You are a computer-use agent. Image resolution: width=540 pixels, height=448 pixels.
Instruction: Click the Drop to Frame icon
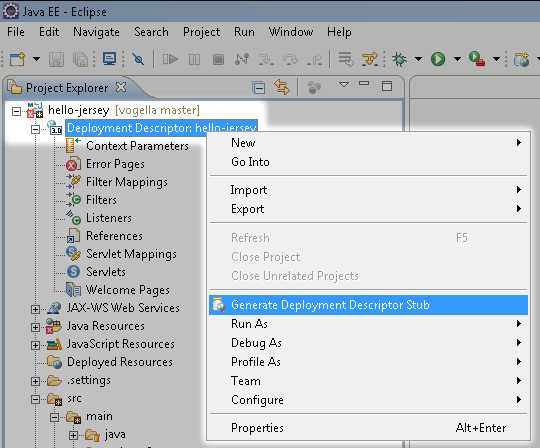[346, 59]
